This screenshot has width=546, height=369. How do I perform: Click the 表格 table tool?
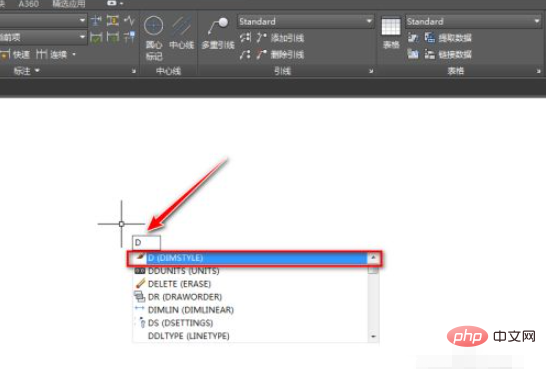(391, 33)
